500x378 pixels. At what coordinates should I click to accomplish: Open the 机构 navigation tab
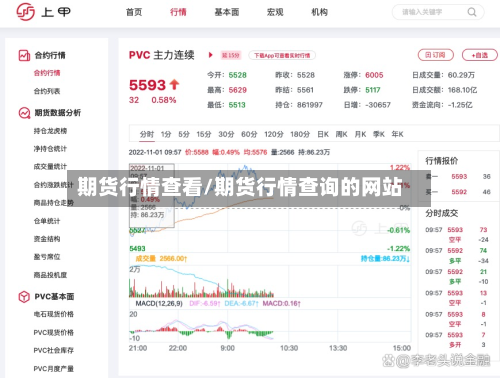point(319,12)
